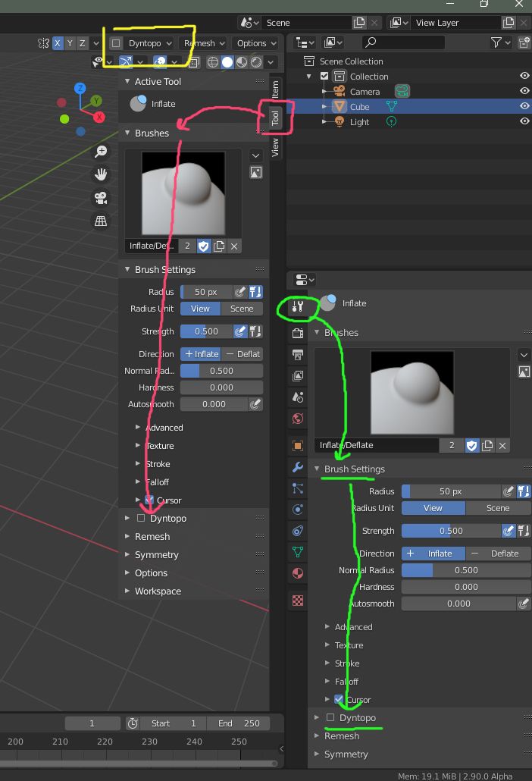
Task: Set Direction to Inflate in sidebar
Action: pyautogui.click(x=201, y=354)
